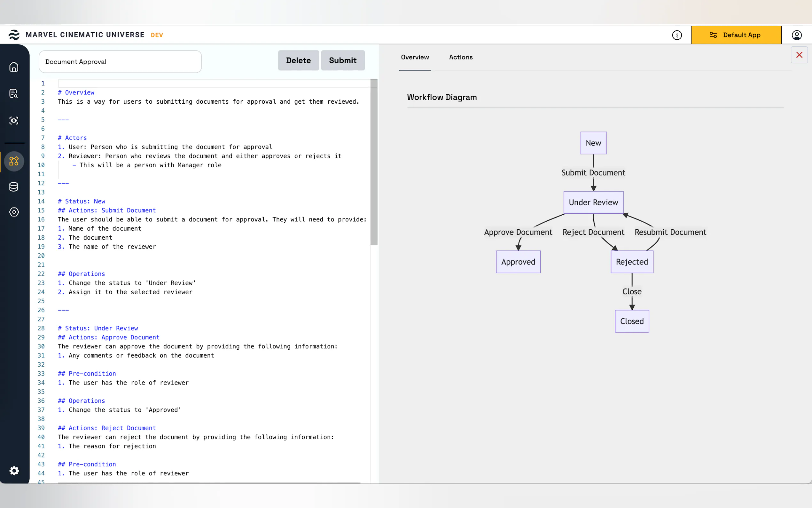
Task: Open the gear settings at sidebar bottom
Action: click(14, 470)
